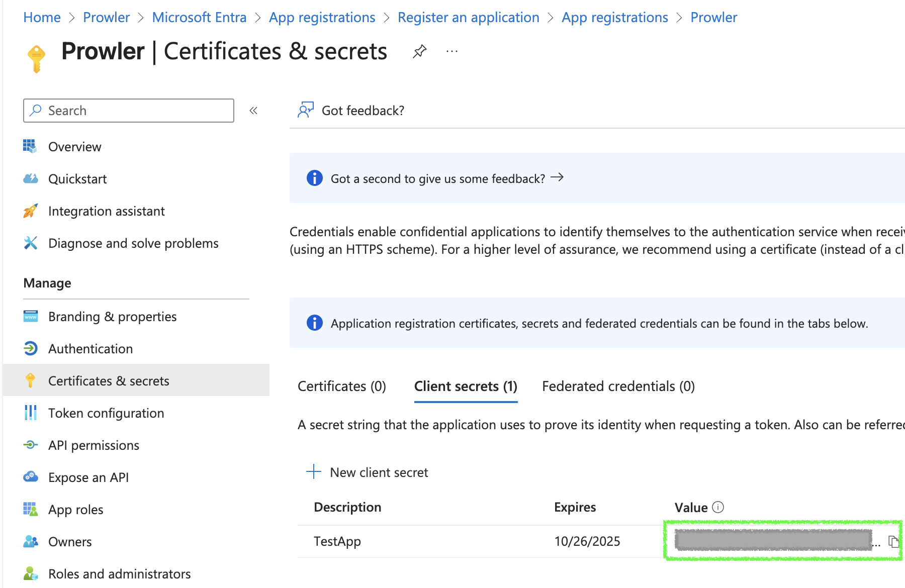This screenshot has height=588, width=905.
Task: Click the Integration assistant rocket icon
Action: point(30,211)
